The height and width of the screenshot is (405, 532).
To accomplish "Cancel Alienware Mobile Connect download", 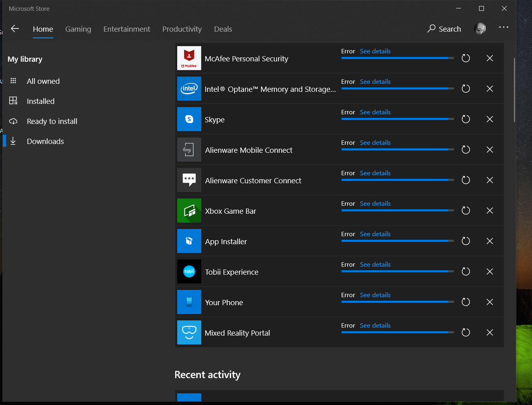I will click(x=490, y=150).
